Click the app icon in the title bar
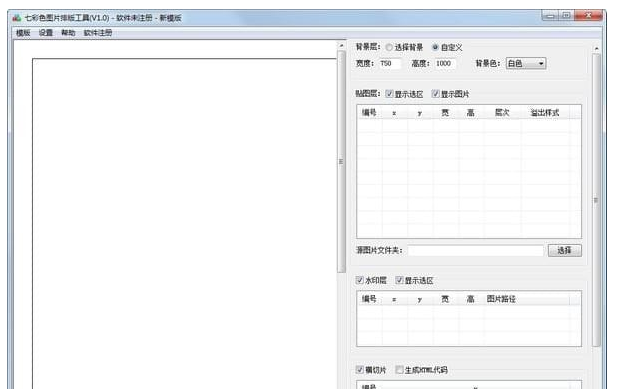 tap(16, 18)
